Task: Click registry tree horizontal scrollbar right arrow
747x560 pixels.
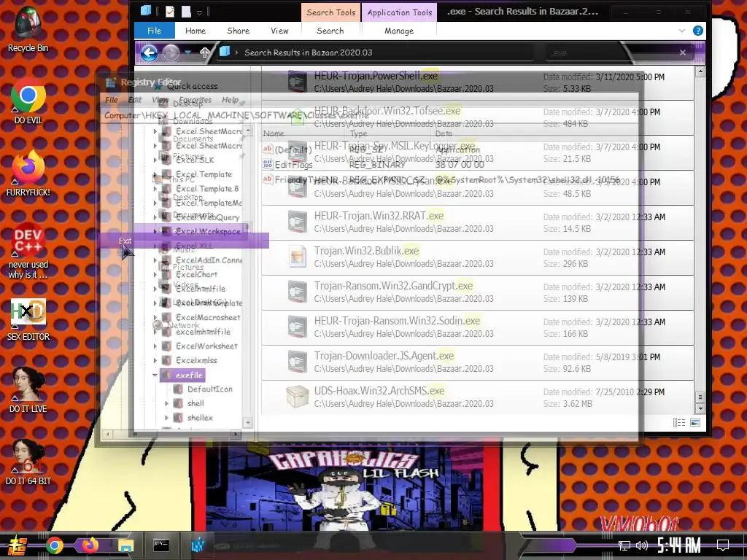Action: [236, 434]
